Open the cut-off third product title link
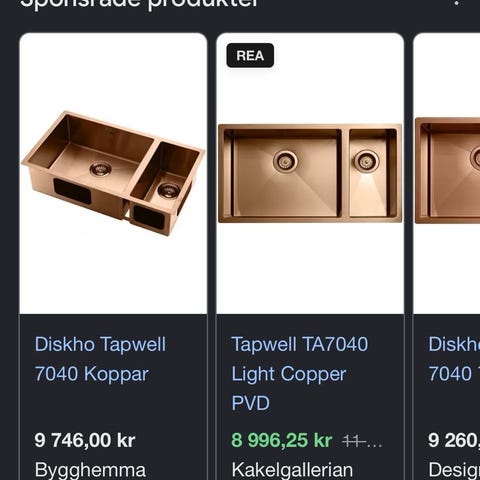Screen dimensions: 480x480 tap(454, 359)
